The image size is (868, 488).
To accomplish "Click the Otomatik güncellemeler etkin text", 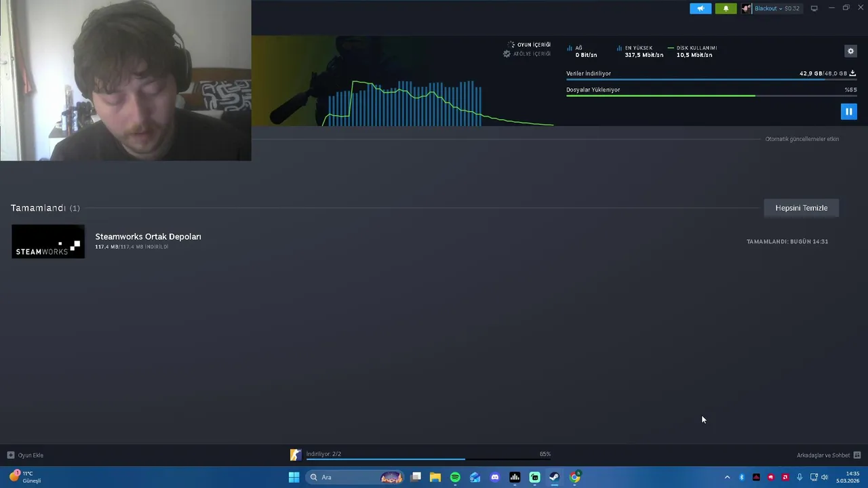I will coord(802,139).
